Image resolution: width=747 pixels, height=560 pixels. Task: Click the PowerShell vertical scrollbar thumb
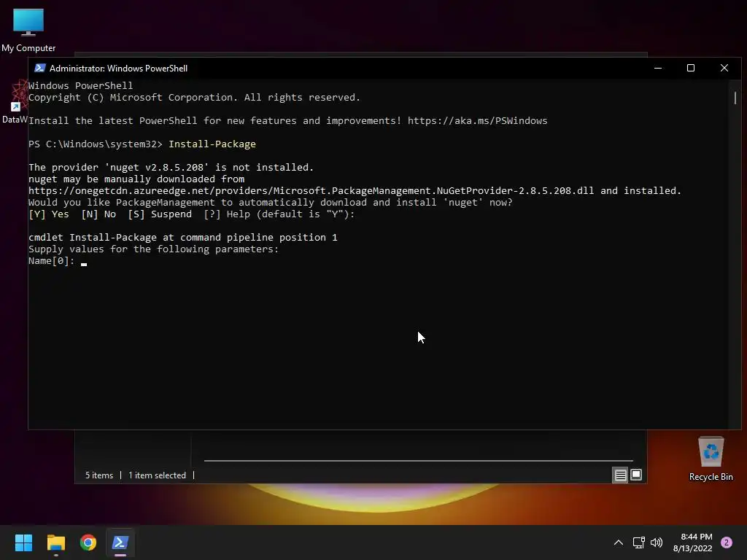point(735,98)
